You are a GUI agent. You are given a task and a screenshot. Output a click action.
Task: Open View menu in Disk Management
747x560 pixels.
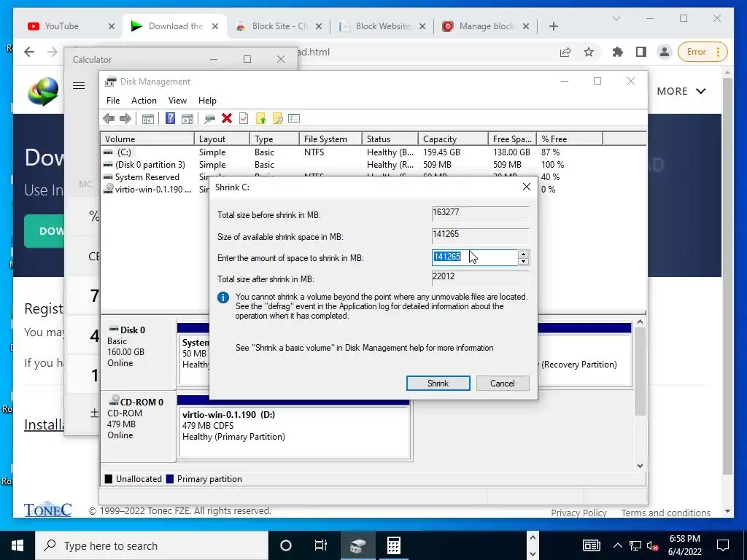click(x=177, y=101)
